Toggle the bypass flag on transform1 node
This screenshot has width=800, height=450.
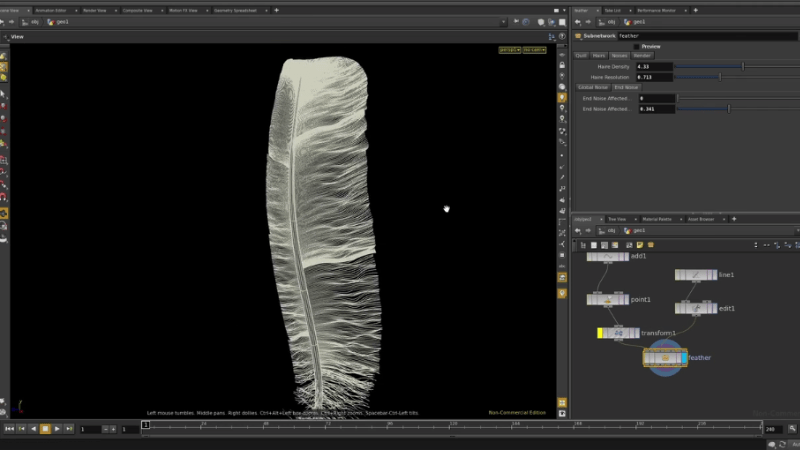coord(602,333)
